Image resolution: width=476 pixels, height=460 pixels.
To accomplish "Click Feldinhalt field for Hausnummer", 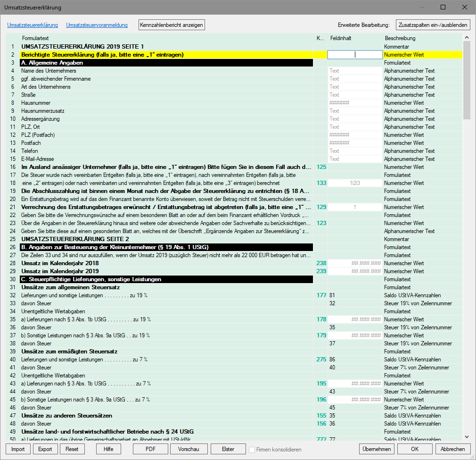I will [x=355, y=103].
